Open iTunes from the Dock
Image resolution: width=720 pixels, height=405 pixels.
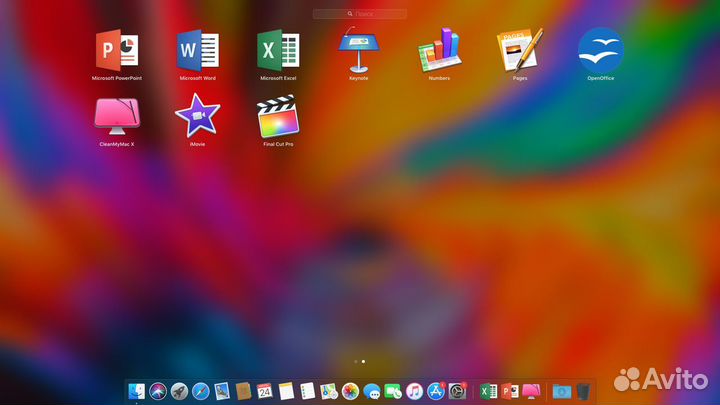click(x=414, y=392)
